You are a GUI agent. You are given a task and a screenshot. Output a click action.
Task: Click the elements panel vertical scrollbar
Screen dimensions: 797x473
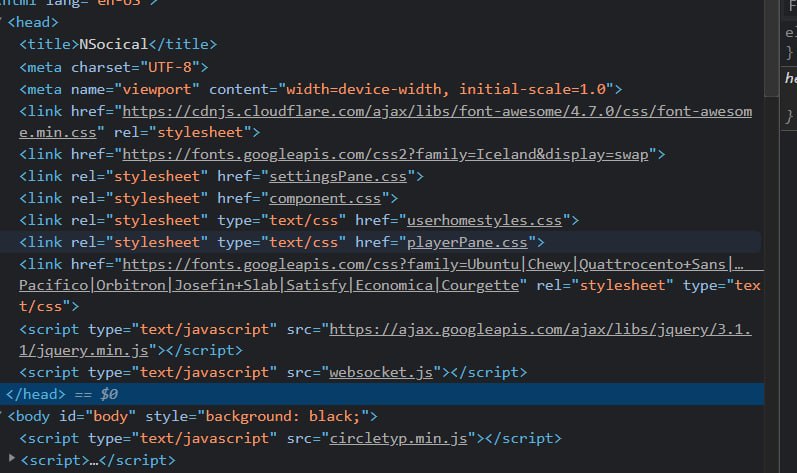tap(772, 48)
